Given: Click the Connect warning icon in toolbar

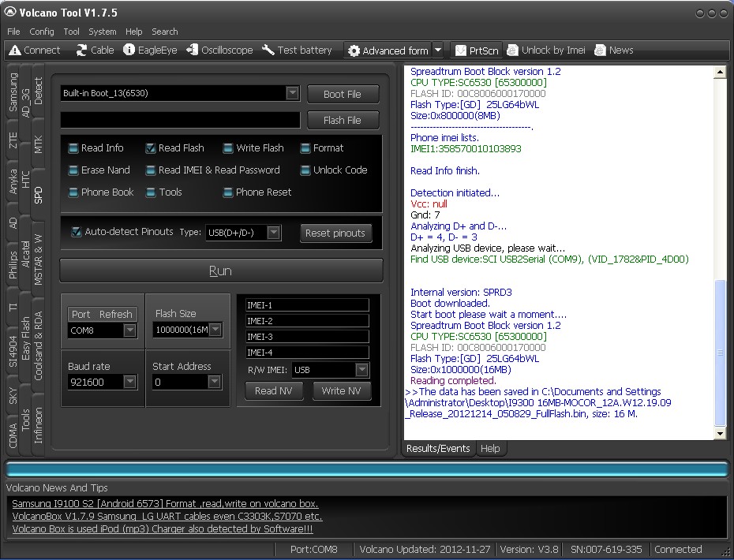Looking at the screenshot, I should (14, 50).
